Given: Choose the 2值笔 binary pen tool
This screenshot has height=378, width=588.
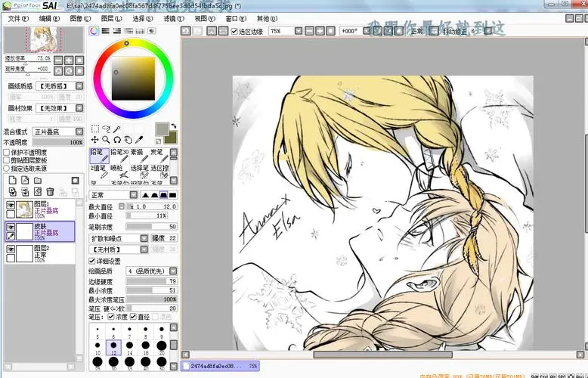Looking at the screenshot, I should pos(99,172).
